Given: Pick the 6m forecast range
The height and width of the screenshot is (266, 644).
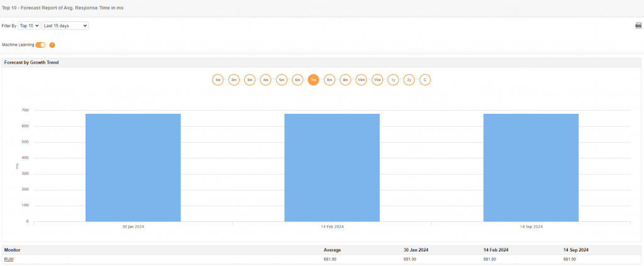Looking at the screenshot, I should [297, 80].
